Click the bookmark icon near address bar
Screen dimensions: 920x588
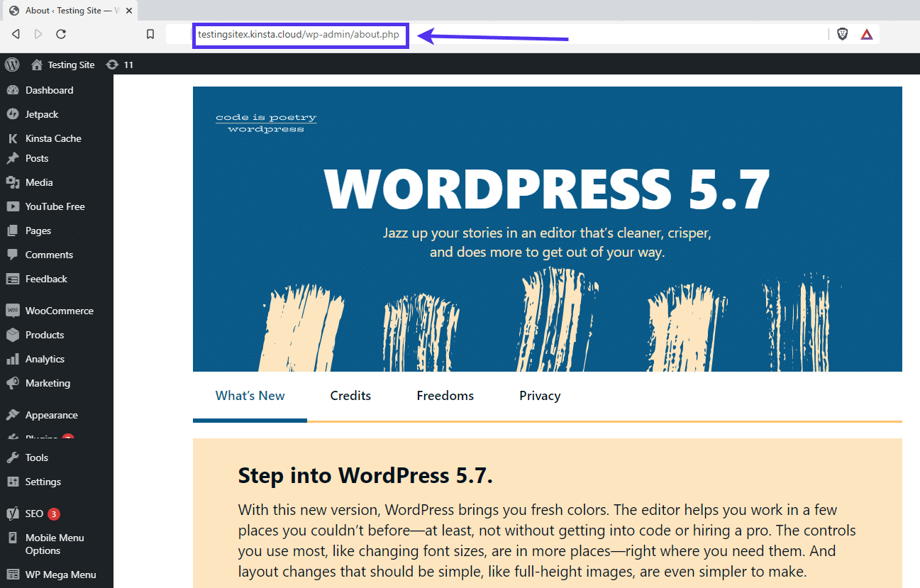[150, 34]
